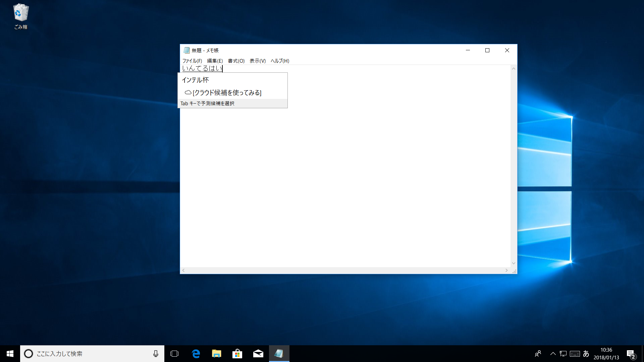Image resolution: width=644 pixels, height=362 pixels.
Task: Open Microsoft Store from the taskbar
Action: (237, 354)
